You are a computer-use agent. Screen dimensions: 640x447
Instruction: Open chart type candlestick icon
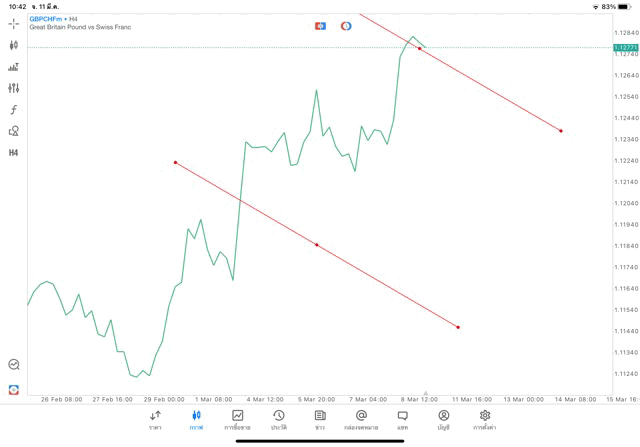coord(13,45)
